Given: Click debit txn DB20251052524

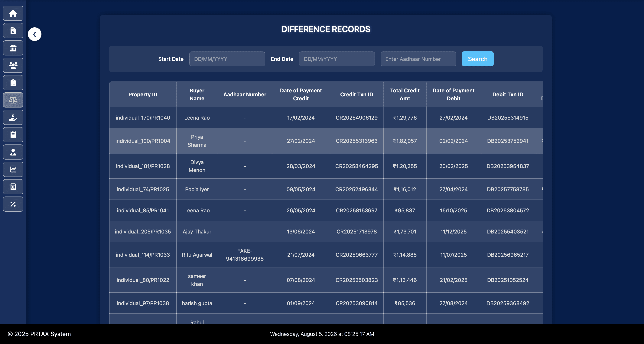Looking at the screenshot, I should point(508,280).
